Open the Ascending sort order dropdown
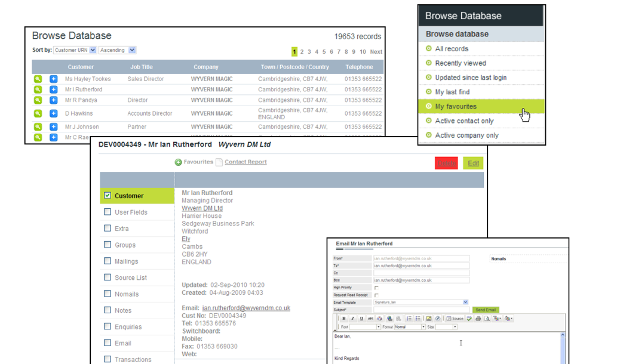The height and width of the screenshot is (364, 617). click(117, 50)
